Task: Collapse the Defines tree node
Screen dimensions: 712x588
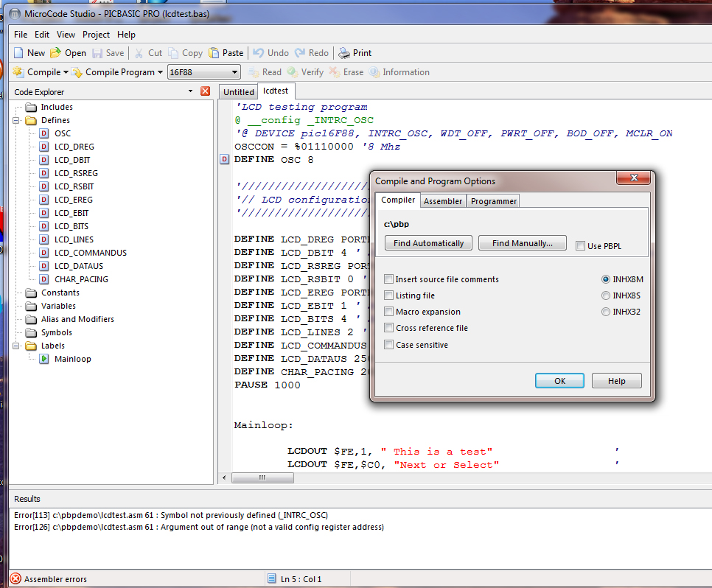Action: [16, 120]
